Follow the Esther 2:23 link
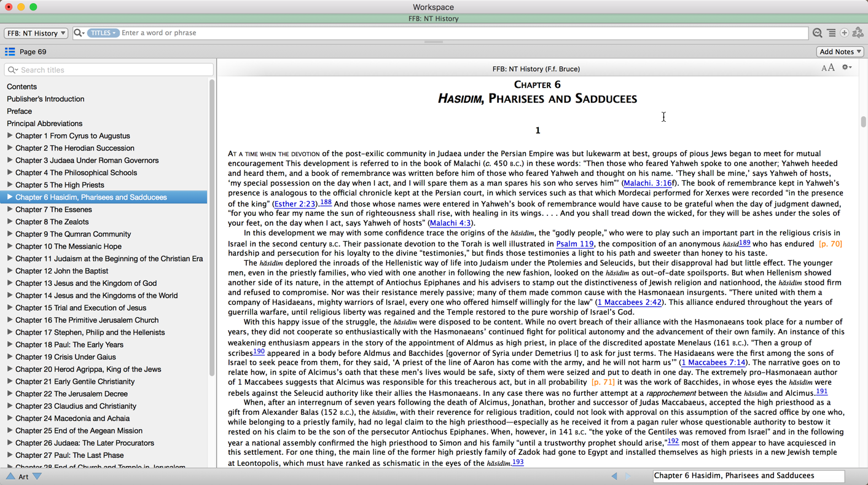 [295, 204]
